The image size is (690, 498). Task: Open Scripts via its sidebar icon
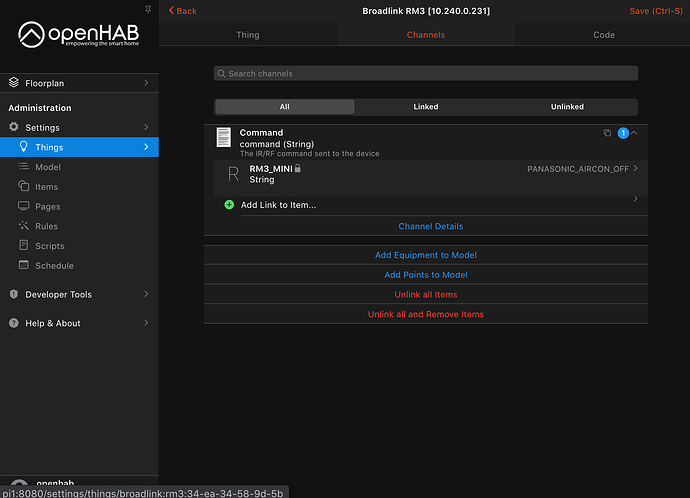pos(25,246)
